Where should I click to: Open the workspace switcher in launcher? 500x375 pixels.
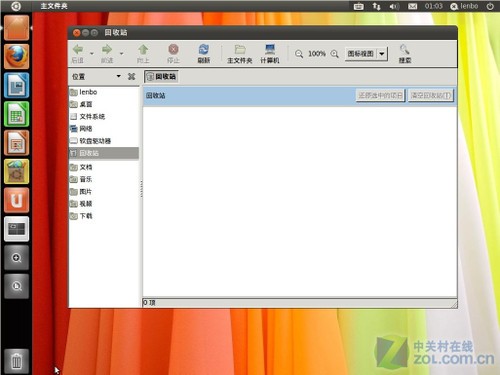click(16, 229)
